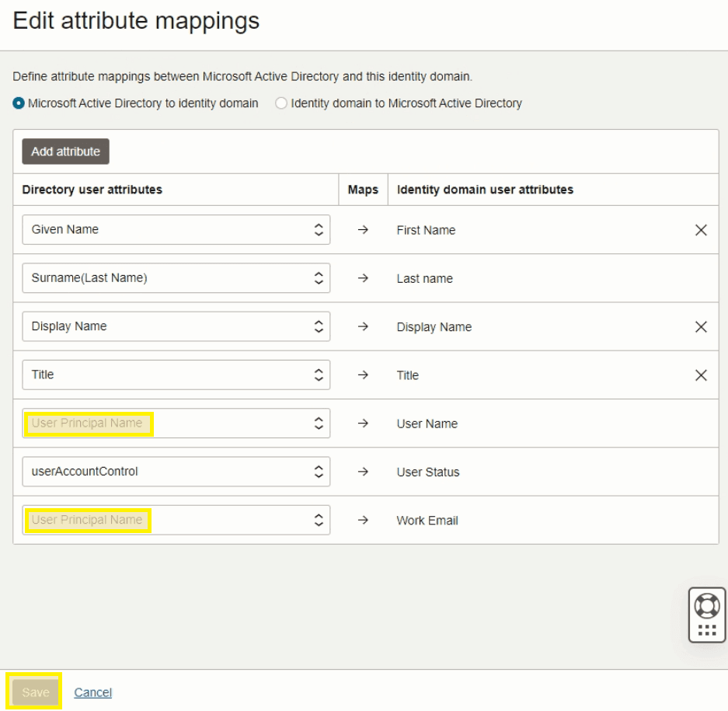This screenshot has width=728, height=711.
Task: Click the arrow mapping Given Name to First Name
Action: [362, 230]
